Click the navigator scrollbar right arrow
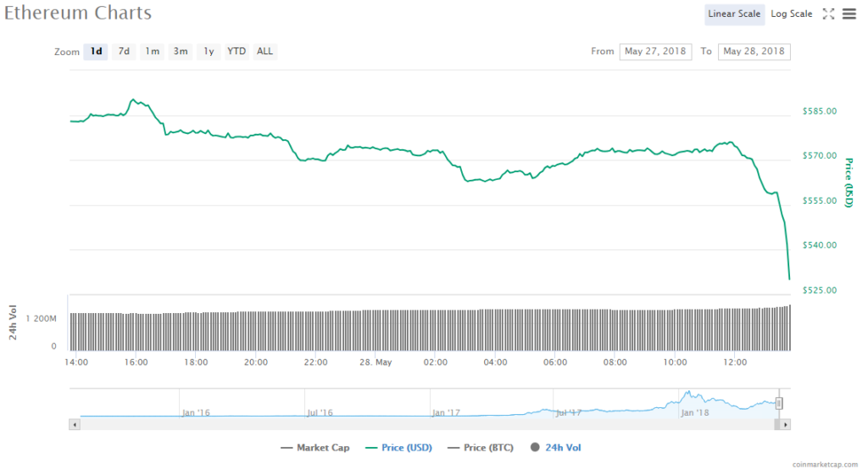Viewport: 868px width, 470px height. click(x=785, y=423)
